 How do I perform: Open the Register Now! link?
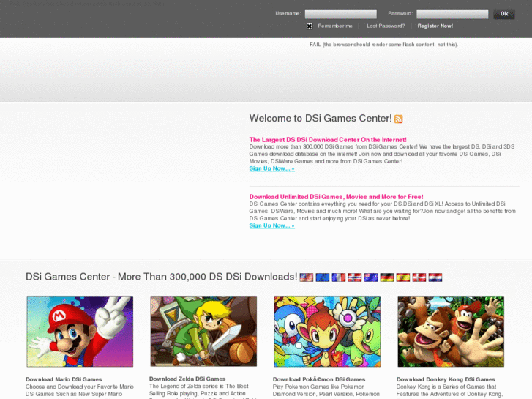(435, 26)
